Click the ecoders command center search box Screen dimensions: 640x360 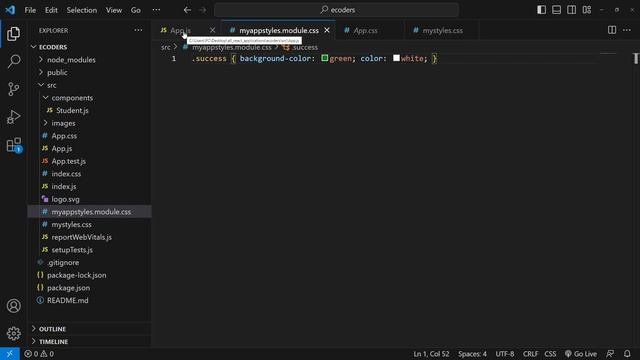pos(337,10)
